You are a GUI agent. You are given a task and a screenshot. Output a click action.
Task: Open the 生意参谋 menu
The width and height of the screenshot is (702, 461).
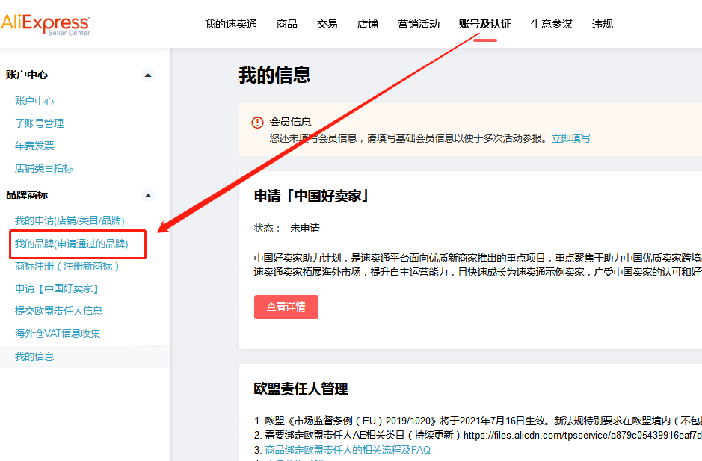pyautogui.click(x=551, y=23)
